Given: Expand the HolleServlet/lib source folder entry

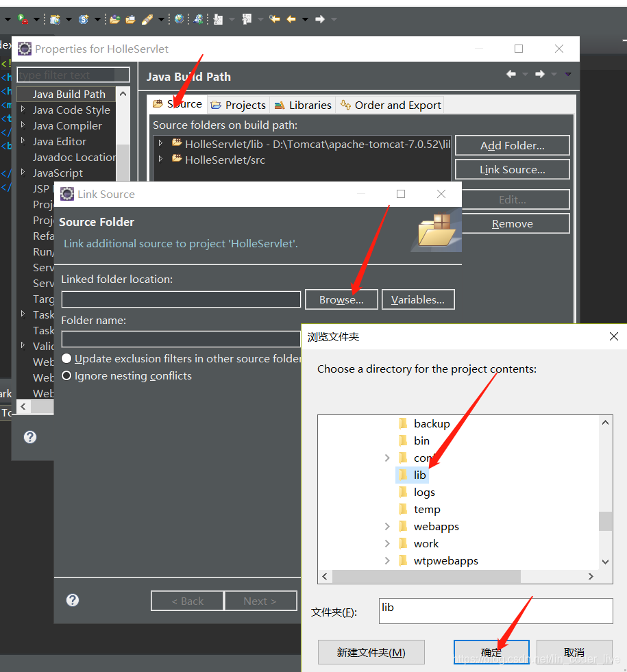Looking at the screenshot, I should tap(160, 142).
